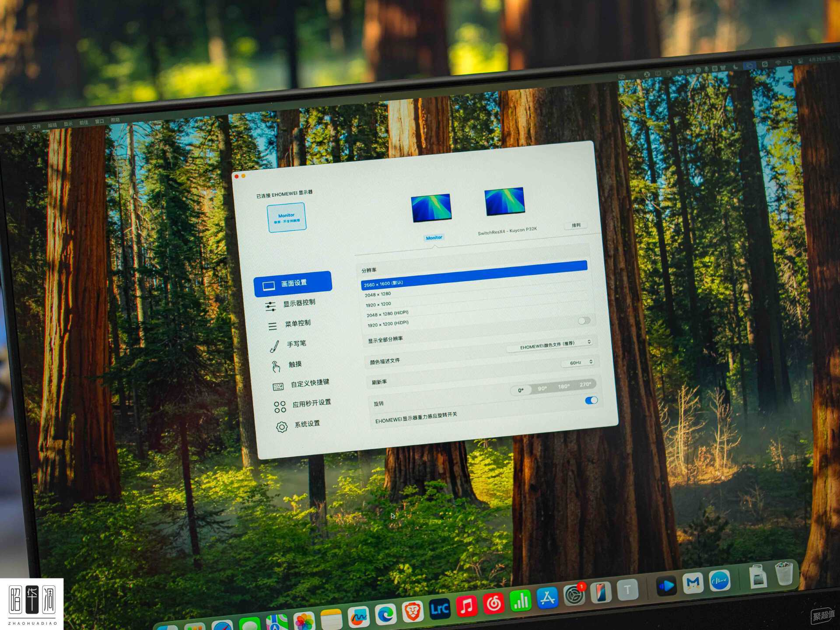Open the Trash in the dock

pos(784,573)
